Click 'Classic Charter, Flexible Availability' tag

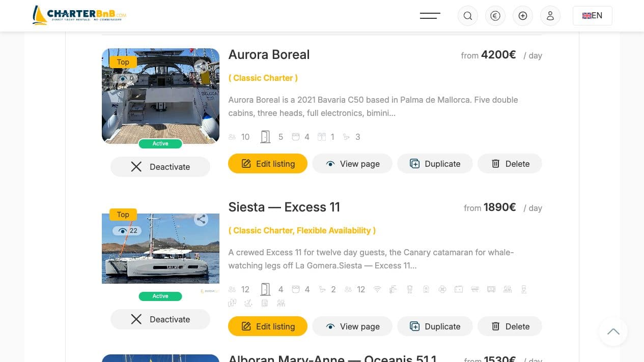click(302, 230)
